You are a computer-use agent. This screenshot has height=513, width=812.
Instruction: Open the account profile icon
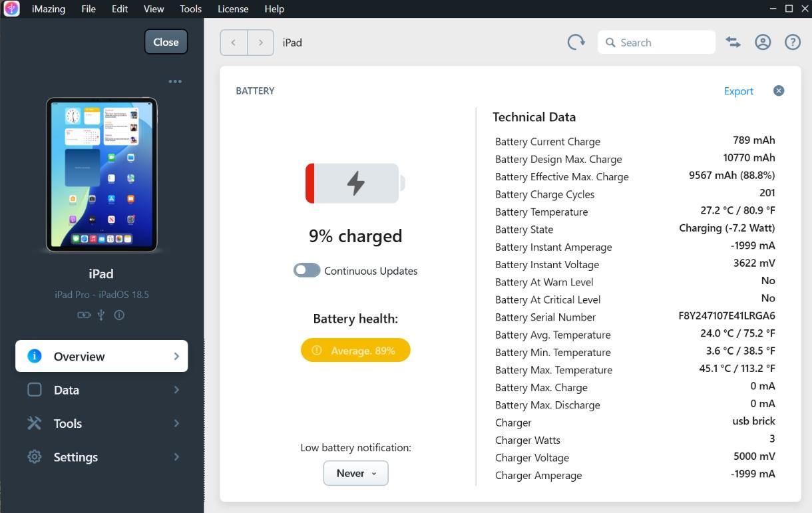click(763, 43)
